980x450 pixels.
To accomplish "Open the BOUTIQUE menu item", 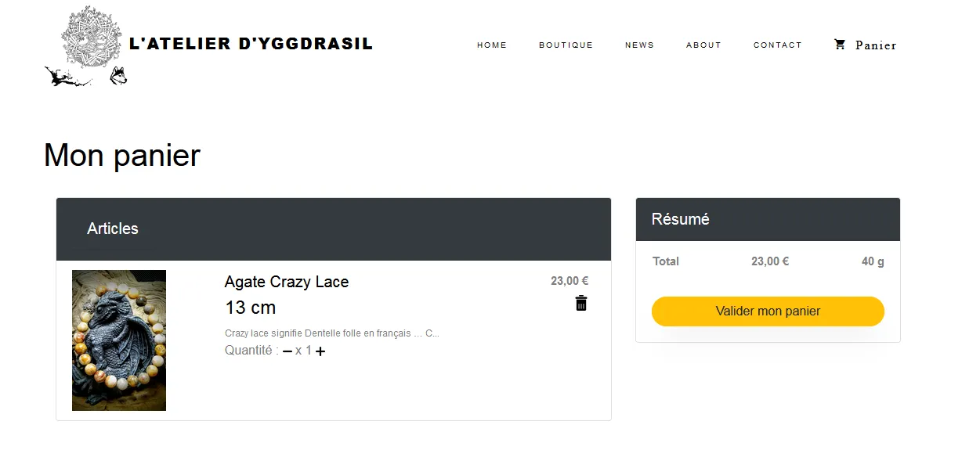I will point(566,45).
